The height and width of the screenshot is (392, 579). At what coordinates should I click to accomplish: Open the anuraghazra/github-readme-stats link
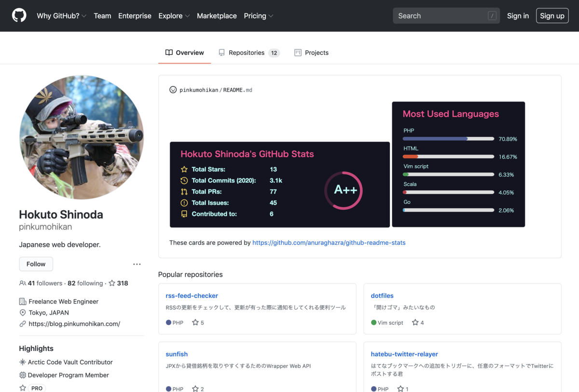pos(329,243)
